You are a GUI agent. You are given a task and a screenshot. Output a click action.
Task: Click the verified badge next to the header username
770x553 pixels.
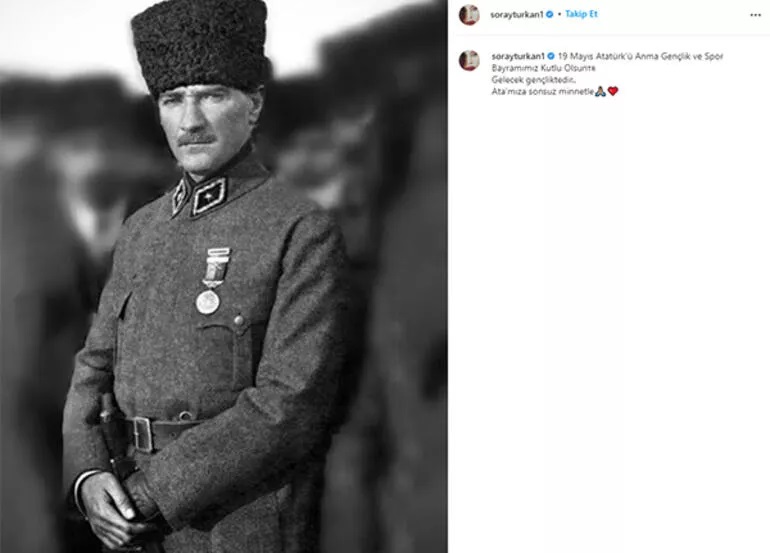click(x=550, y=15)
